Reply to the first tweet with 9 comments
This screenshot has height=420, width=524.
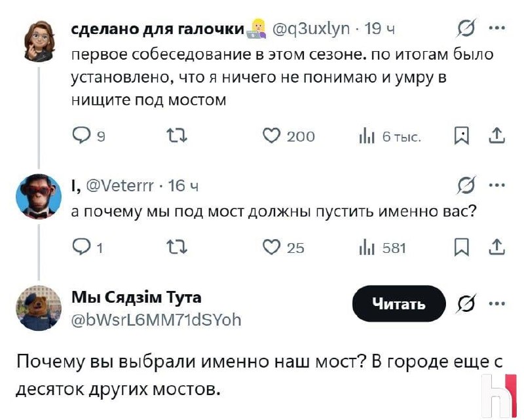pos(88,136)
